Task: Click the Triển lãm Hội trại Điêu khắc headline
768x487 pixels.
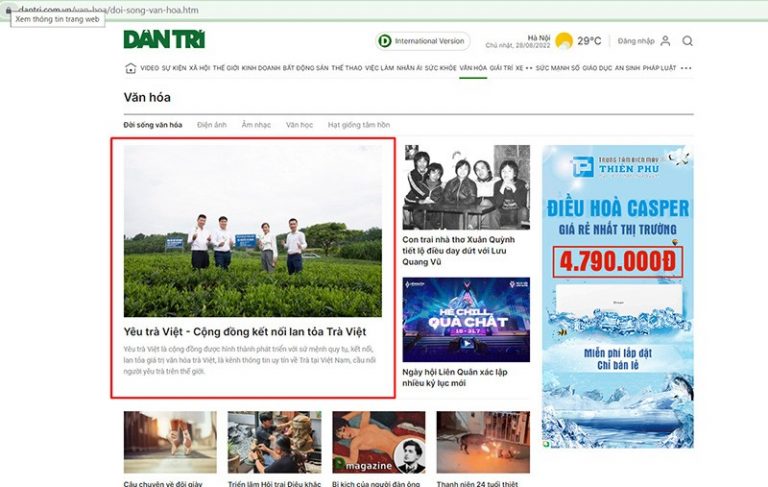Action: point(274,484)
